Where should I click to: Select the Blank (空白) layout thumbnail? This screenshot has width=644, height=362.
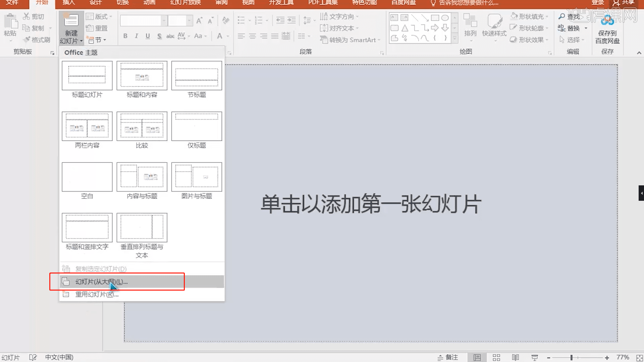(x=87, y=177)
